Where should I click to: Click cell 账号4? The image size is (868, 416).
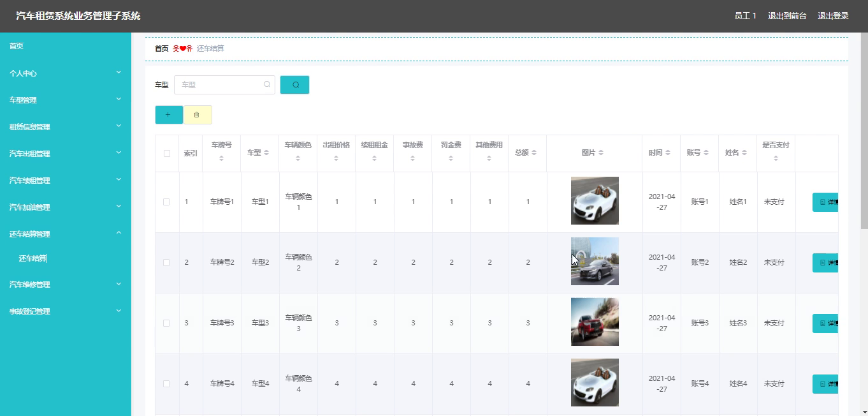(x=700, y=383)
